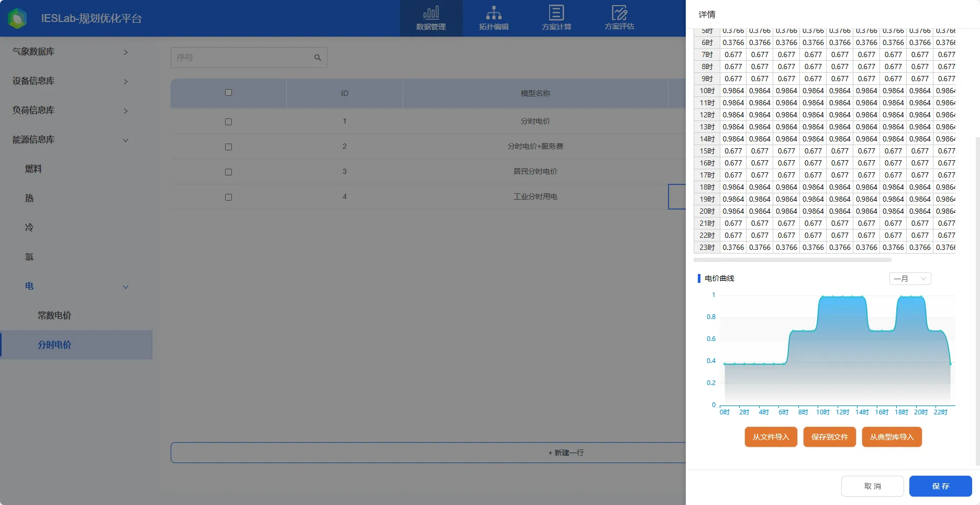980x505 pixels.
Task: Check the box for 居民分时电价 row
Action: (x=228, y=172)
